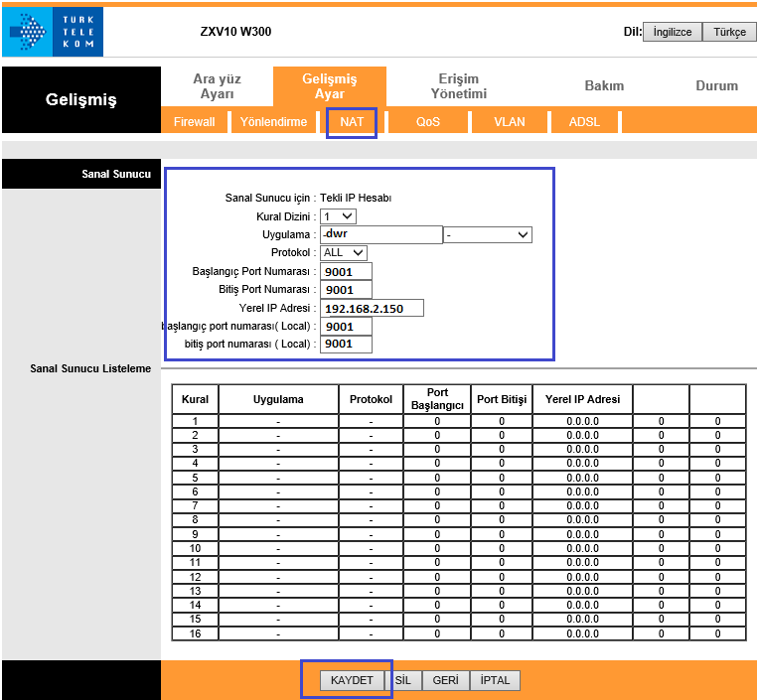Image resolution: width=758 pixels, height=700 pixels.
Task: Open the Bakım tab
Action: tap(604, 85)
